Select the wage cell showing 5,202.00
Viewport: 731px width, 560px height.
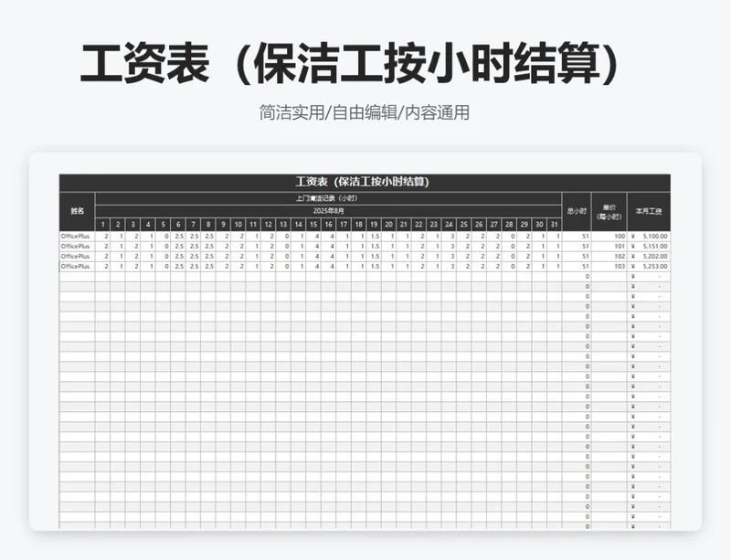pyautogui.click(x=649, y=257)
